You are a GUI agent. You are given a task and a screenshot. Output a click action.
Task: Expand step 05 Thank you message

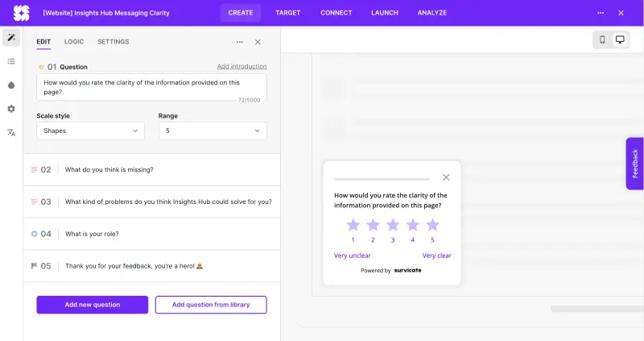point(152,266)
